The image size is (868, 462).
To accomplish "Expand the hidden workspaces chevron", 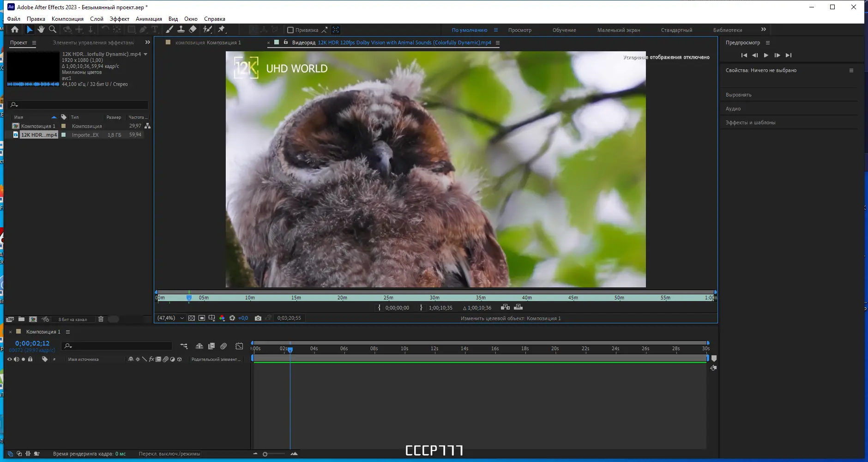I will (x=764, y=30).
